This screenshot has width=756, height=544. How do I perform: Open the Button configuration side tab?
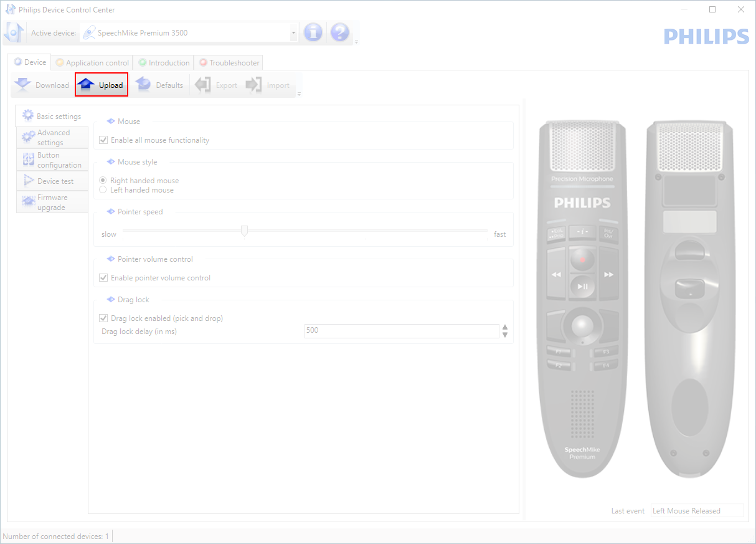point(52,160)
